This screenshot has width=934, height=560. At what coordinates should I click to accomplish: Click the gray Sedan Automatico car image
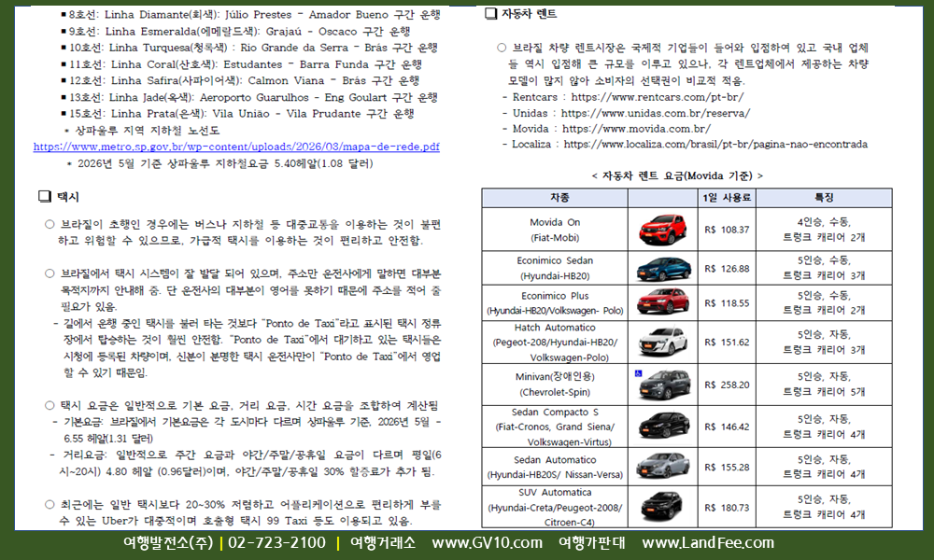[x=662, y=466]
